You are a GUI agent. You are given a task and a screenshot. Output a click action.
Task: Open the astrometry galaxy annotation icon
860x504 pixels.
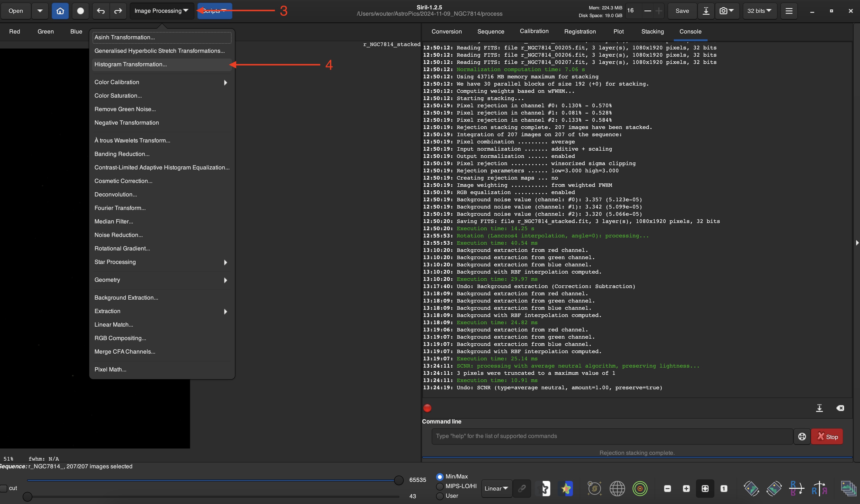594,489
